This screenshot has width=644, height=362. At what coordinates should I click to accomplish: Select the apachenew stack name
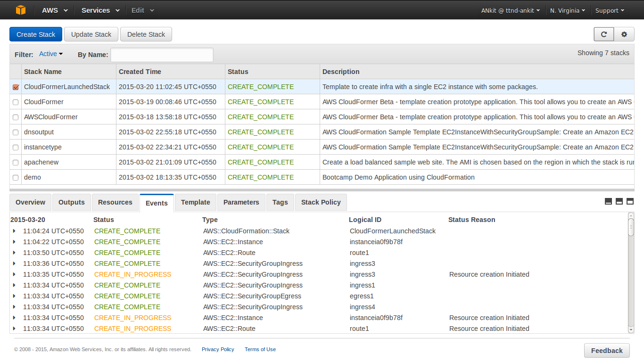41,162
